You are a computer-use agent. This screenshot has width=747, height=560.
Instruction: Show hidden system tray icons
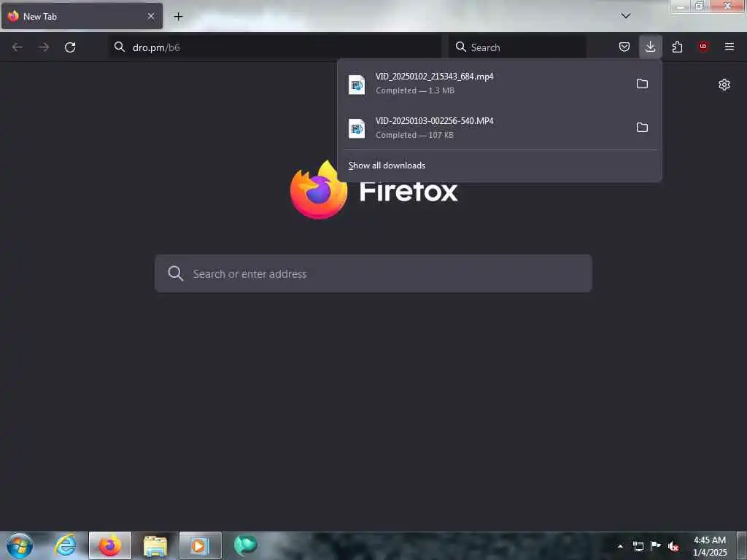(620, 546)
